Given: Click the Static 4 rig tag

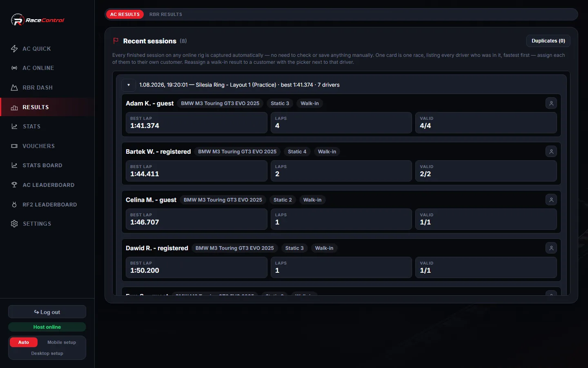Looking at the screenshot, I should (297, 152).
